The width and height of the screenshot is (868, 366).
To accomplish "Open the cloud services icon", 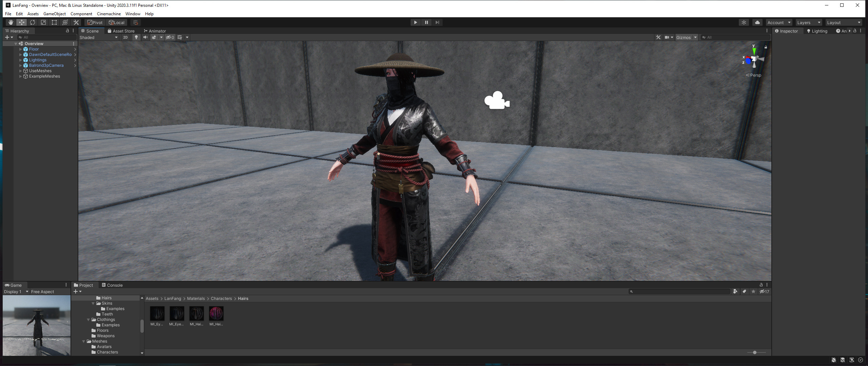I will coord(757,22).
